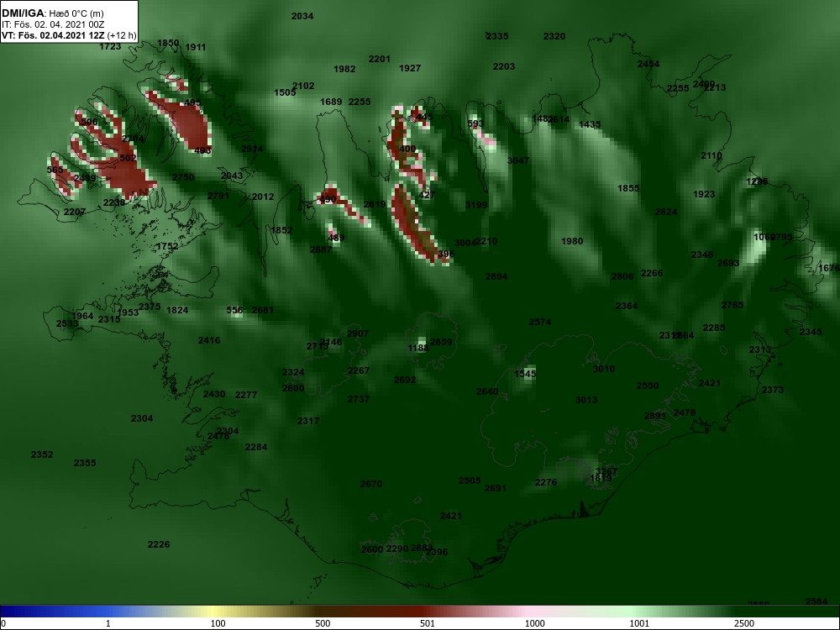Viewport: 840px width, 630px height.
Task: Select the map value 3010
Action: click(x=604, y=369)
